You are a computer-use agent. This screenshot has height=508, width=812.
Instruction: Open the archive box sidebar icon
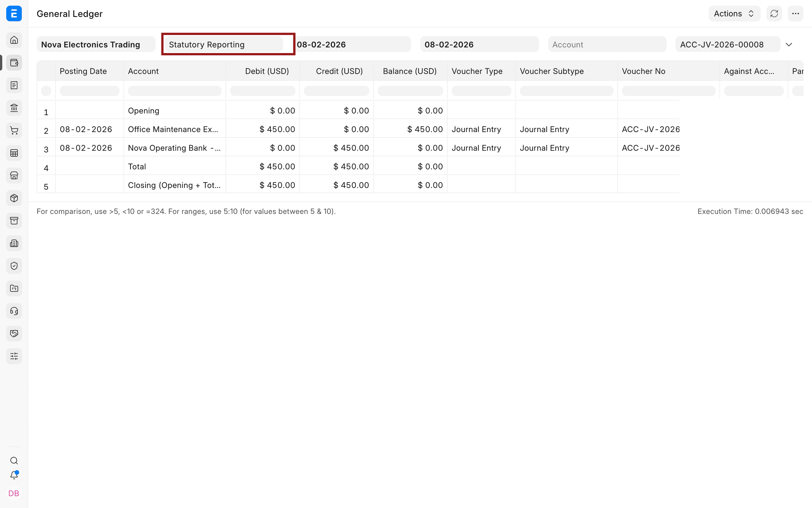(x=14, y=221)
